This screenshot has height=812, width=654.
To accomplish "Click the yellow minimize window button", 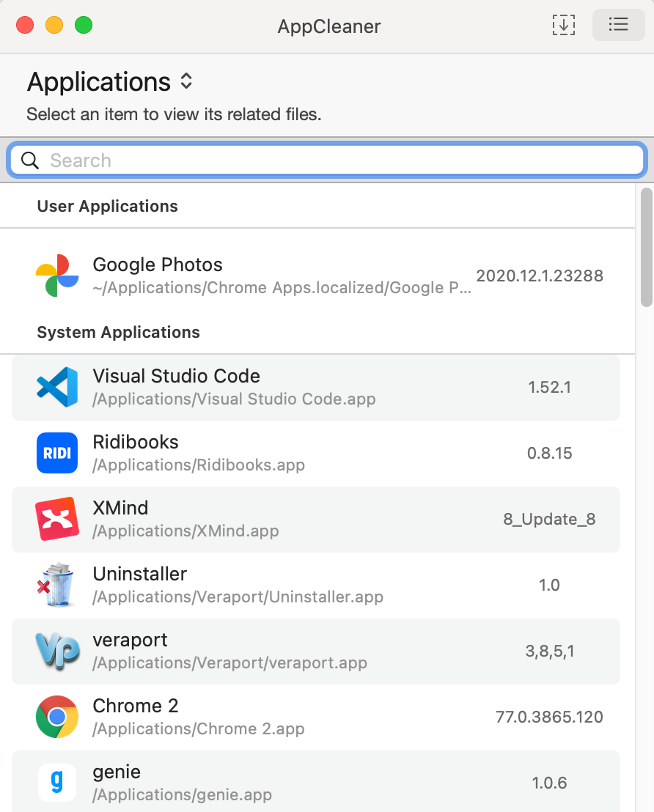I will point(54,25).
